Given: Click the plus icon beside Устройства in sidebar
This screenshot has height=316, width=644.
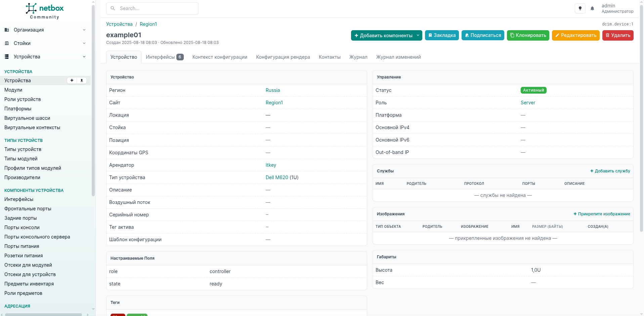Looking at the screenshot, I should coord(72,81).
